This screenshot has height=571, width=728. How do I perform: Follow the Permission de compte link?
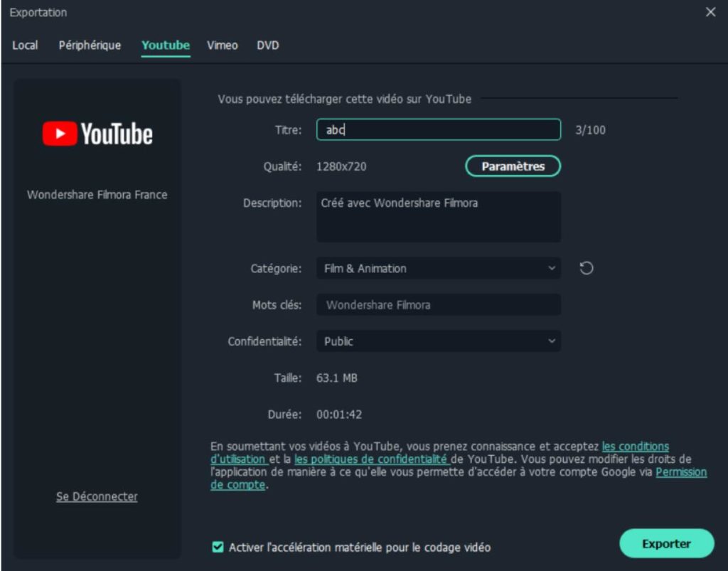click(680, 472)
